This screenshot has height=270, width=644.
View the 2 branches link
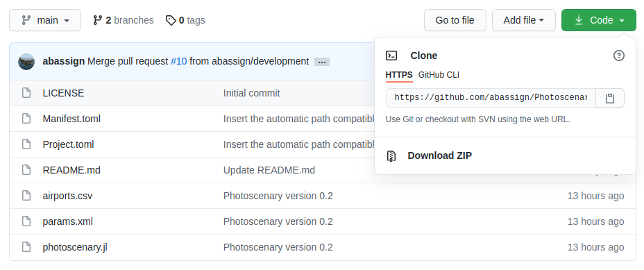(124, 20)
